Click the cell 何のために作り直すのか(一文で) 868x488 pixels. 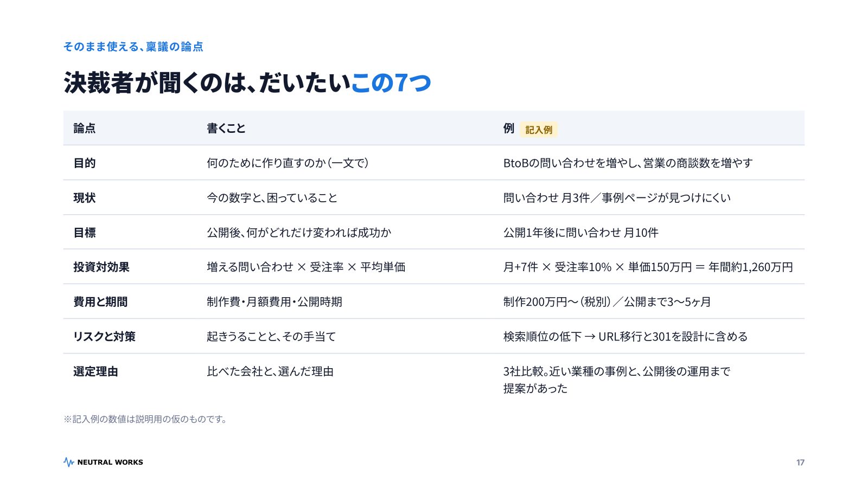point(288,163)
